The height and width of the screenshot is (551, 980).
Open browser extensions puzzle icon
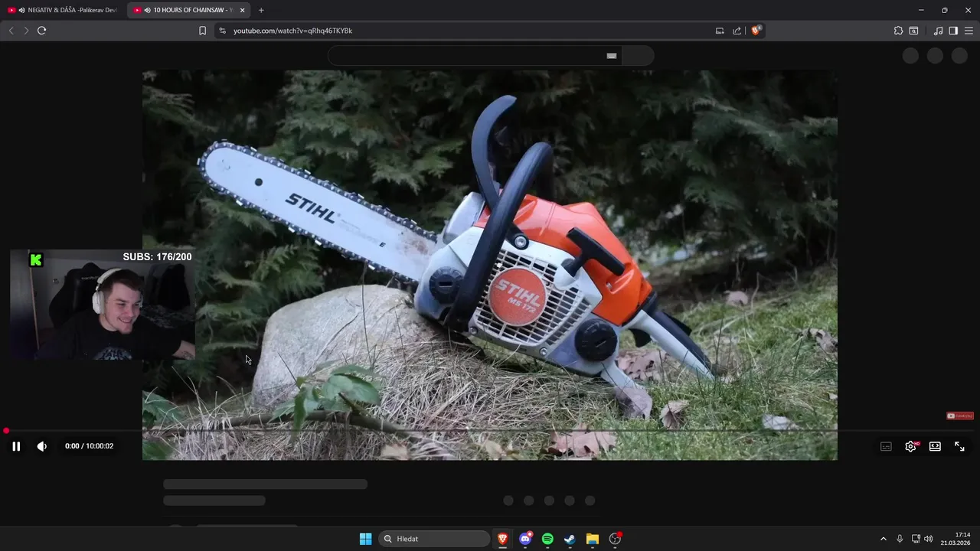898,31
